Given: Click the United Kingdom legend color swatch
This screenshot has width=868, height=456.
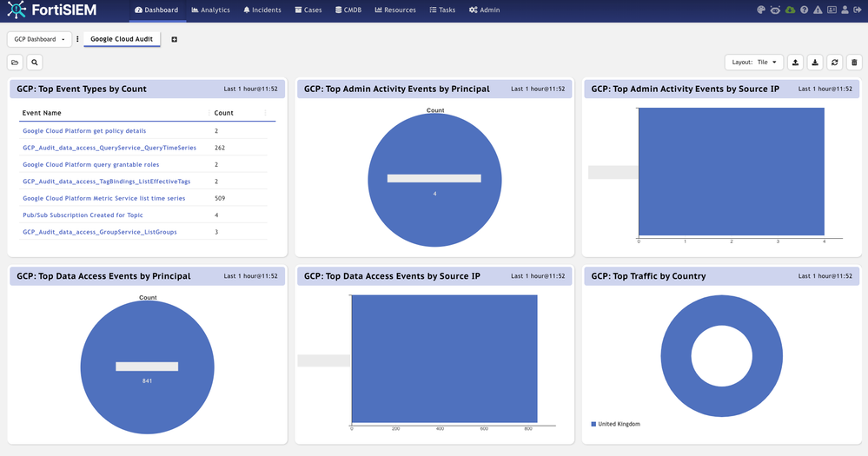Looking at the screenshot, I should tap(593, 424).
